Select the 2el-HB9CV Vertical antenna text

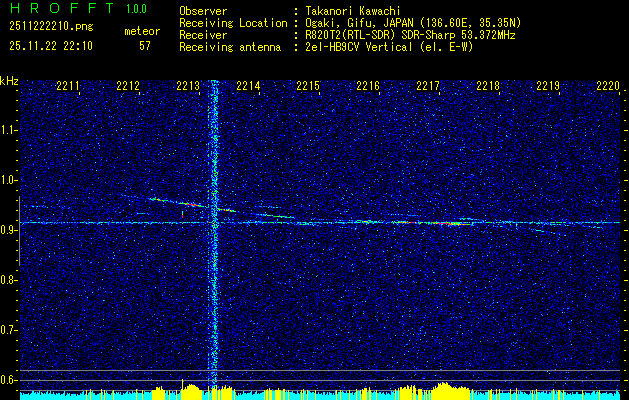[x=359, y=47]
